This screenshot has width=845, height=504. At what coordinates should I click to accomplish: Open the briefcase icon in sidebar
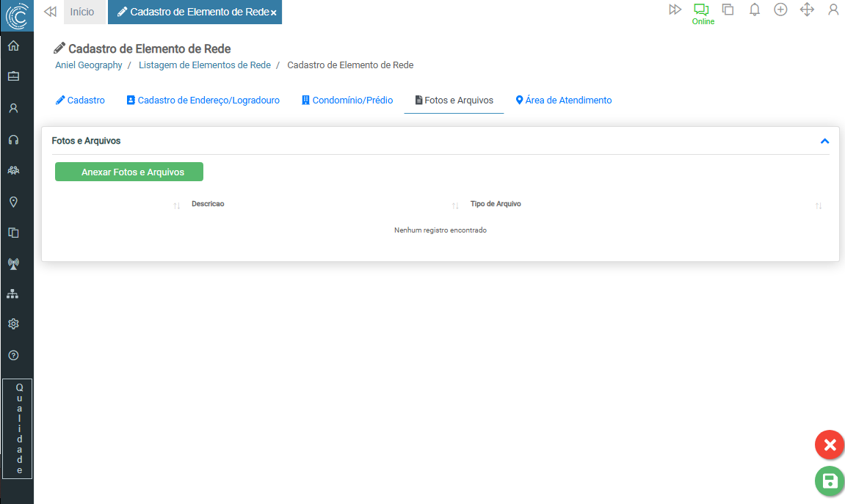click(x=13, y=76)
